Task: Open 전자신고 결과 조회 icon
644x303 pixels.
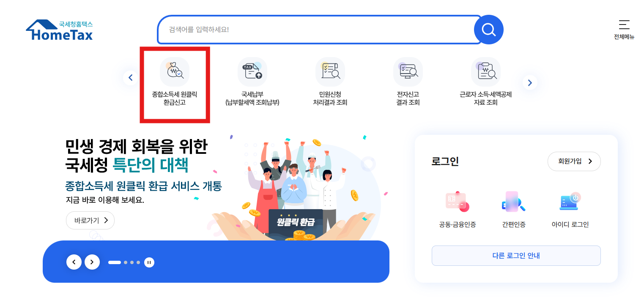Action: pos(408,72)
